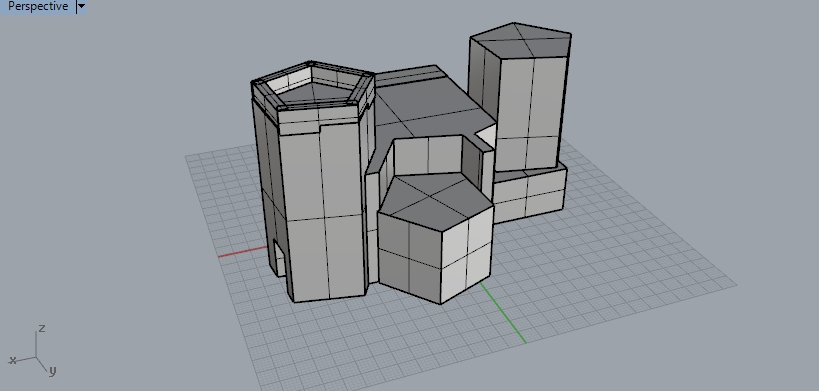The width and height of the screenshot is (819, 391).
Task: Click the x label on the axes icon
Action: coord(13,360)
